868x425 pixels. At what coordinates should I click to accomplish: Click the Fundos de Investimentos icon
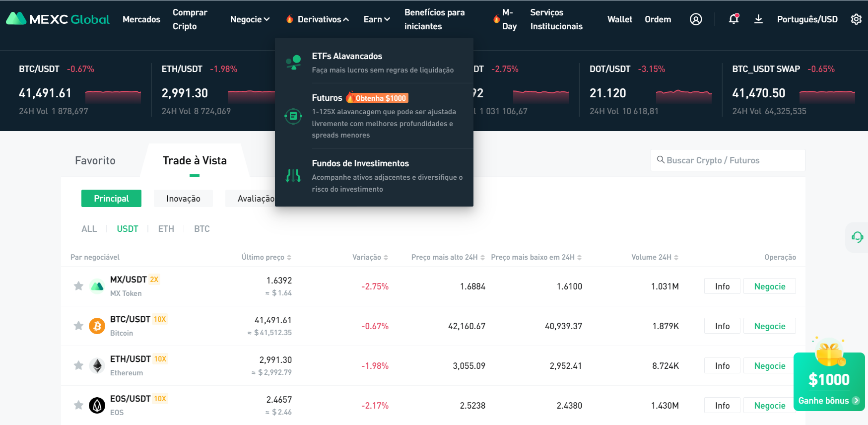coord(293,175)
